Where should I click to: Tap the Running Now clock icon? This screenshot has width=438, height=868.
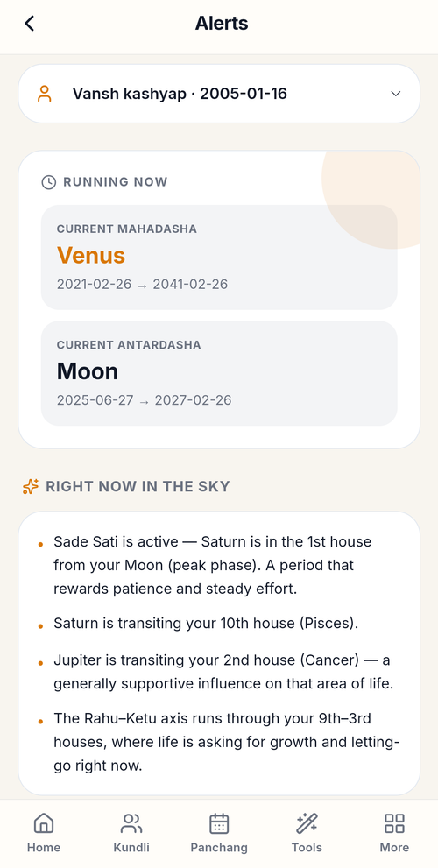click(x=49, y=182)
